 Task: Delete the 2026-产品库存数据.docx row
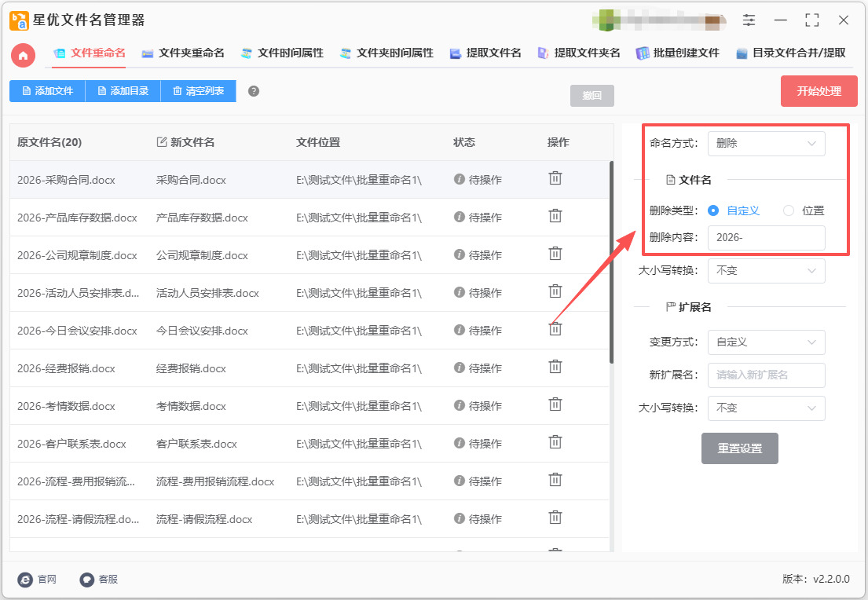tap(555, 216)
